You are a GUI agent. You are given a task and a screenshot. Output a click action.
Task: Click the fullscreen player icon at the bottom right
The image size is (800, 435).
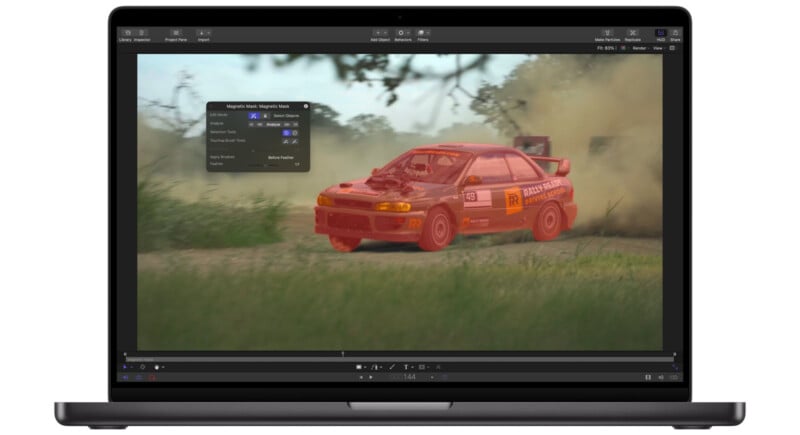675,367
